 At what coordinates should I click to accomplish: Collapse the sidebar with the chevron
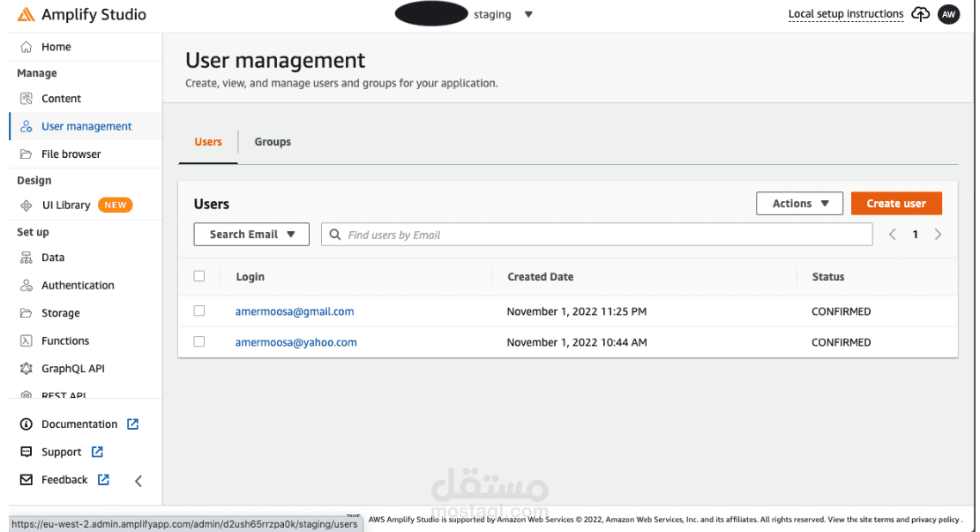point(138,481)
